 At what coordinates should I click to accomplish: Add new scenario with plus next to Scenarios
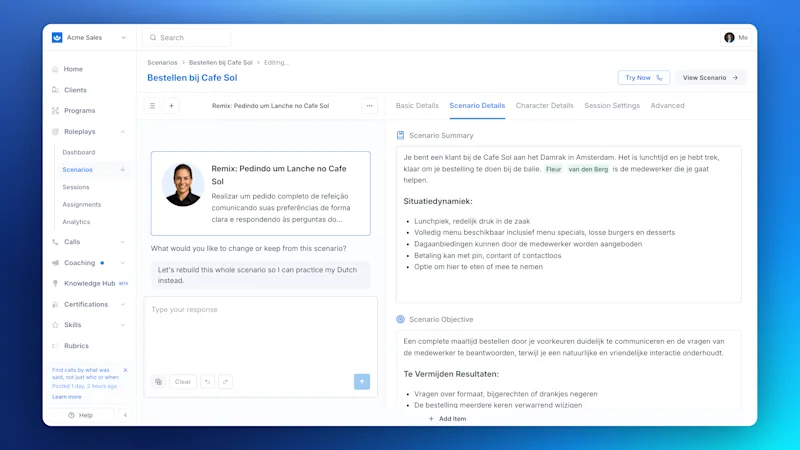[122, 169]
